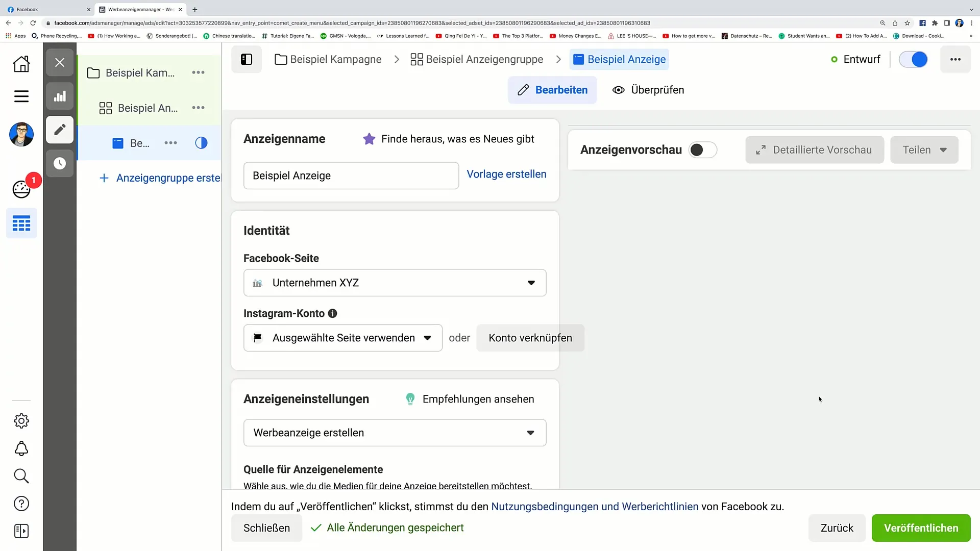Select Beispiel Kam... campaign in tree

click(140, 73)
